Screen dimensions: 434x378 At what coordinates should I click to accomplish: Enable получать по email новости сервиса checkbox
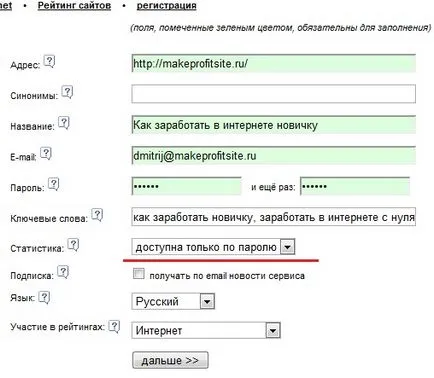pyautogui.click(x=138, y=274)
